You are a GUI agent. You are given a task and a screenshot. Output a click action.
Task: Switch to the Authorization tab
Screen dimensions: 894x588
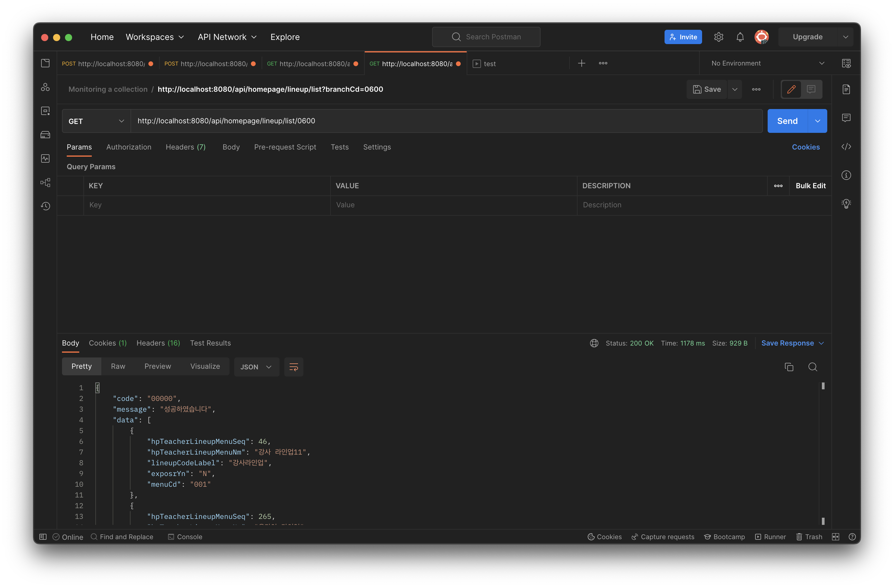128,147
